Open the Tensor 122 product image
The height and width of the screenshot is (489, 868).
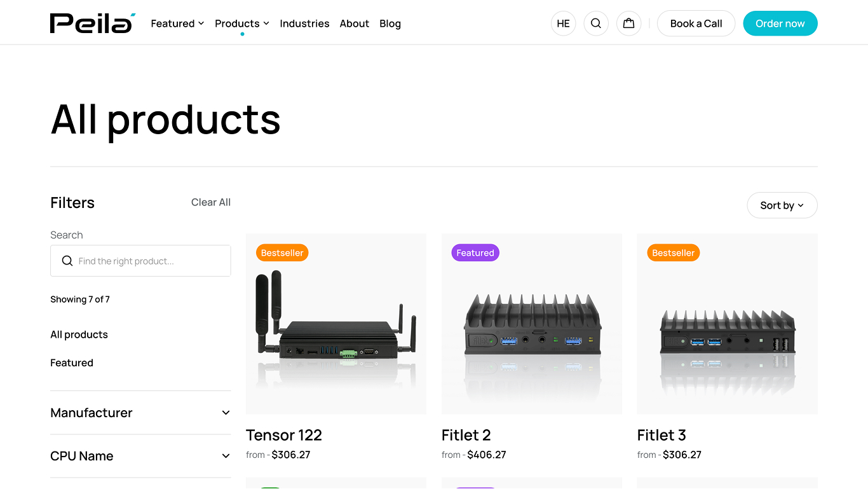pos(336,324)
